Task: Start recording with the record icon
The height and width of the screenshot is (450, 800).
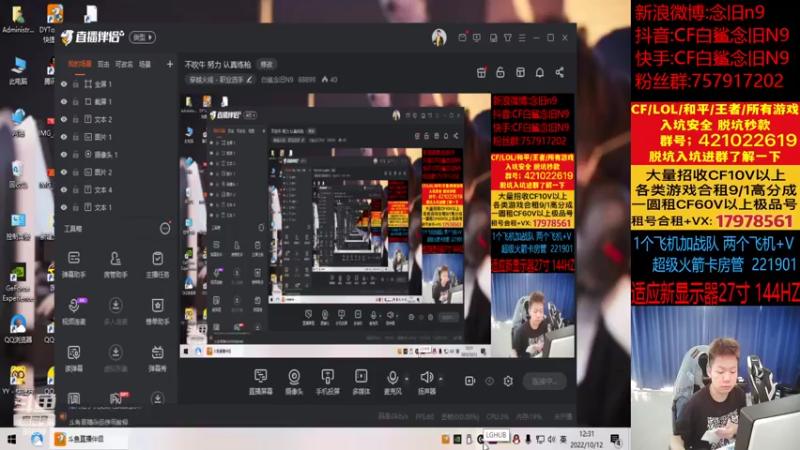Action: (x=470, y=381)
